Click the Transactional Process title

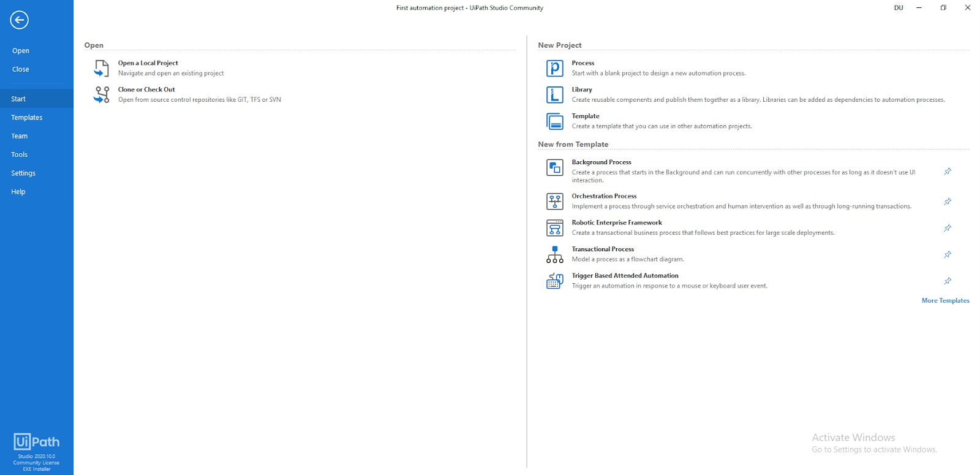tap(603, 249)
